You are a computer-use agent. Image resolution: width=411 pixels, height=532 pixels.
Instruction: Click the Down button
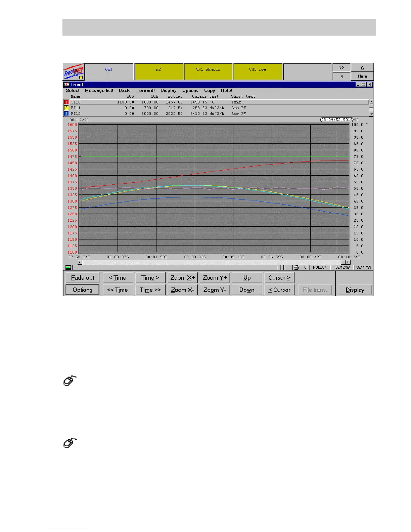click(247, 290)
